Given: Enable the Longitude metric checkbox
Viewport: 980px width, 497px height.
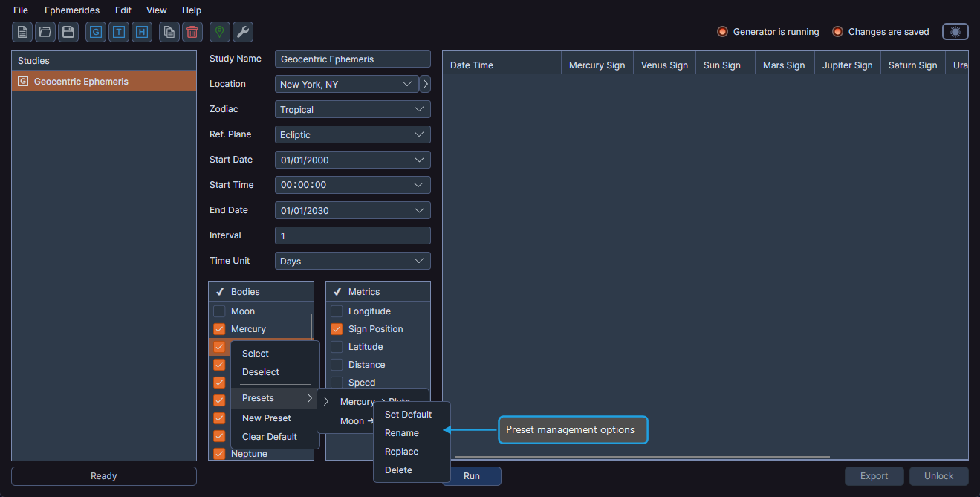Looking at the screenshot, I should pyautogui.click(x=337, y=311).
